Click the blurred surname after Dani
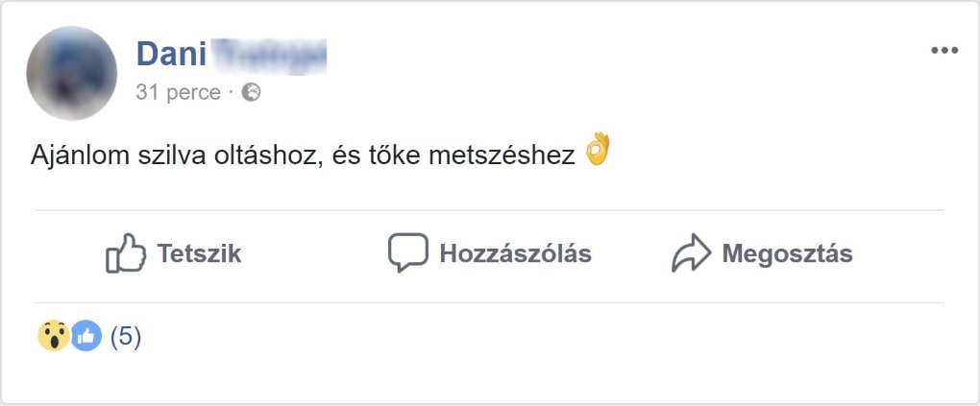 [269, 54]
